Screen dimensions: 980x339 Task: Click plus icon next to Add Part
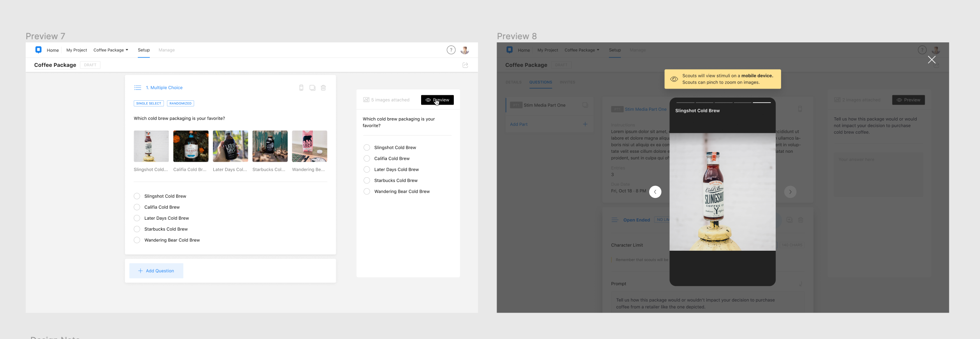coord(585,124)
